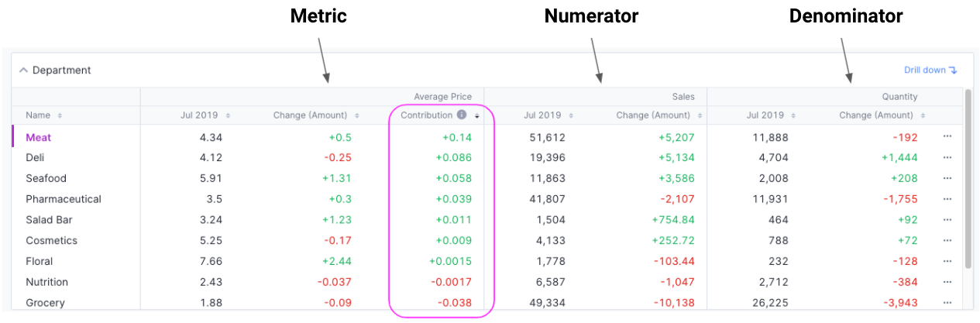Sort Average Price Jul 2019 column
The width and height of the screenshot is (980, 323).
point(228,115)
